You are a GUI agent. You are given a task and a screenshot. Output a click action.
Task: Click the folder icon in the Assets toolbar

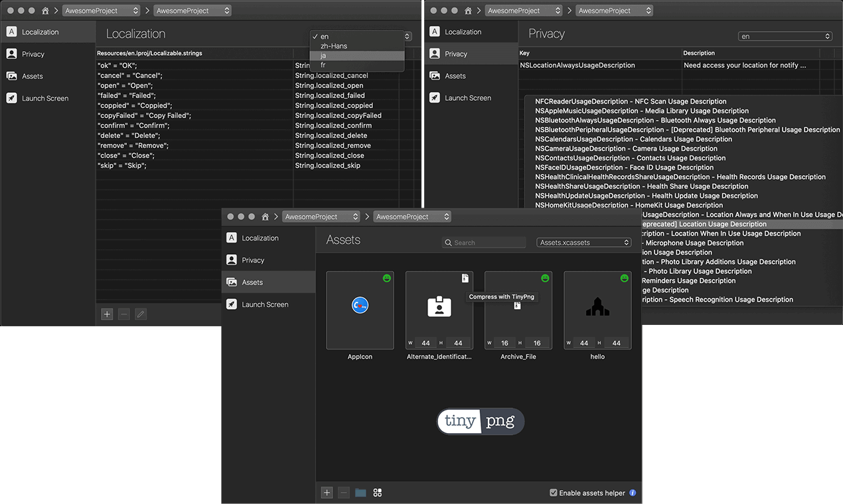coord(360,493)
